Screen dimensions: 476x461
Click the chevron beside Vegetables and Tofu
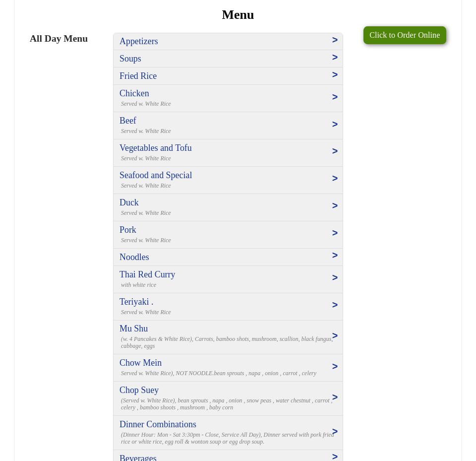point(335,151)
